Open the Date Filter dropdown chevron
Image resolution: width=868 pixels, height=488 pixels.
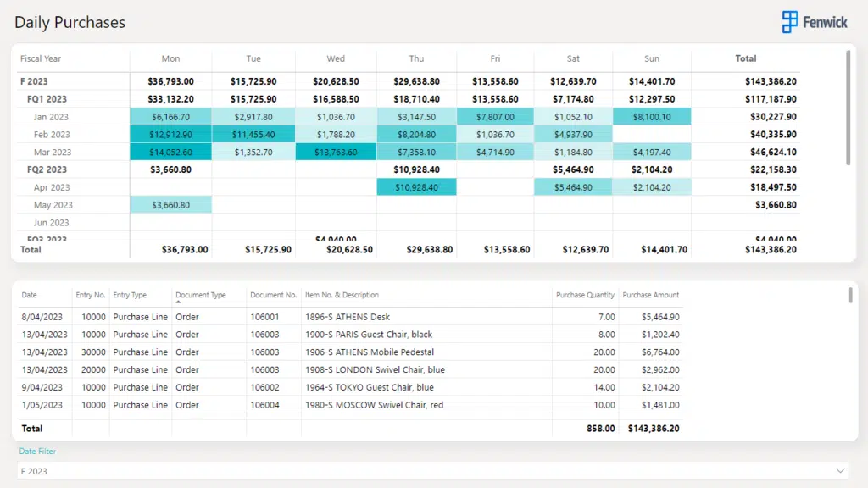840,470
